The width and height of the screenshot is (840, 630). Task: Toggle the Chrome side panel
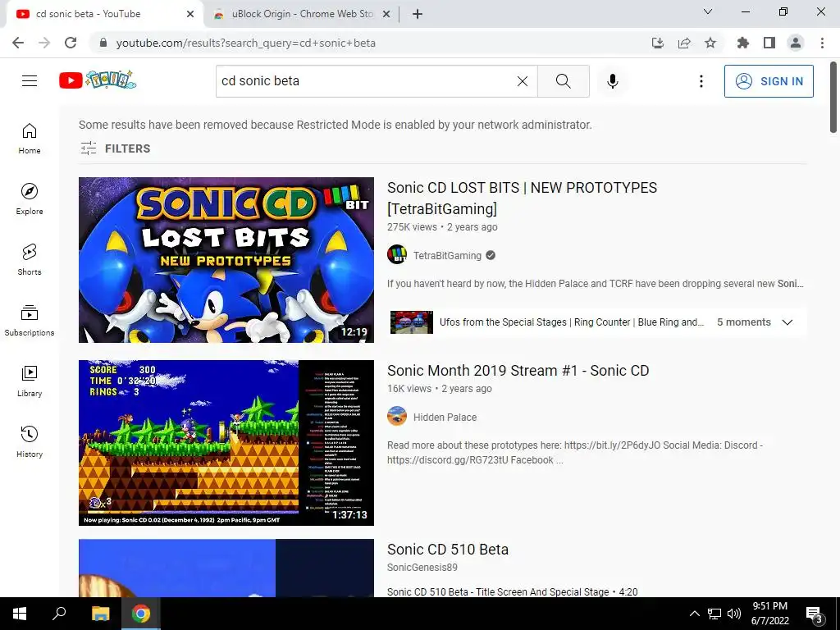tap(769, 43)
